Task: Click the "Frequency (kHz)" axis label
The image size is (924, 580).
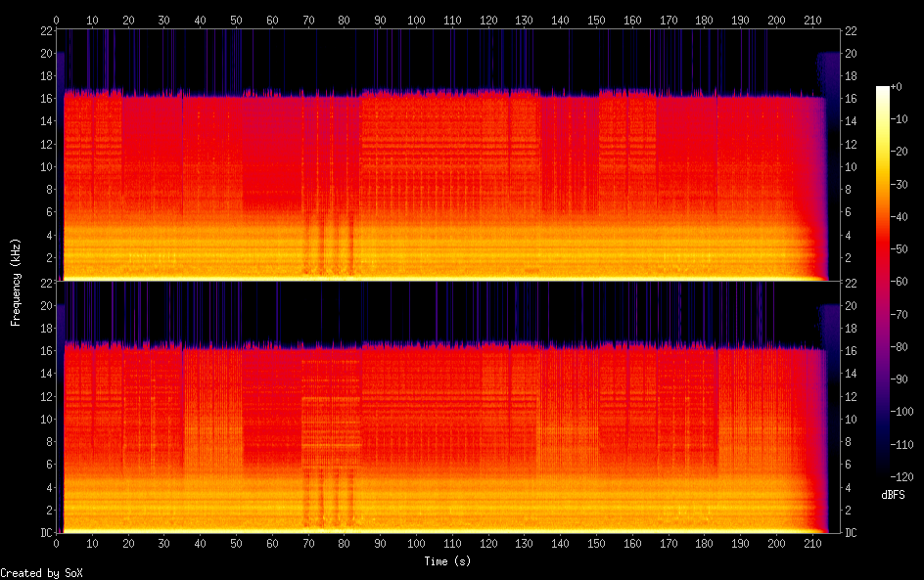Action: pyautogui.click(x=16, y=282)
